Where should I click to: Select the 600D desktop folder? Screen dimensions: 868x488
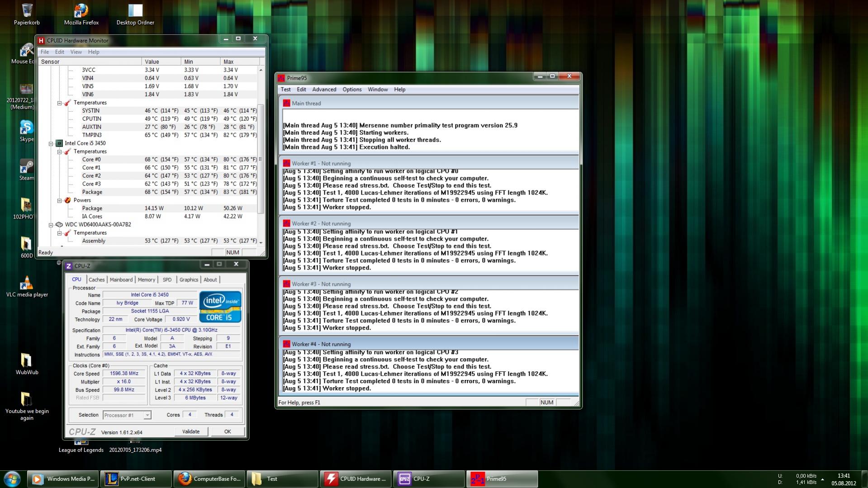[27, 248]
